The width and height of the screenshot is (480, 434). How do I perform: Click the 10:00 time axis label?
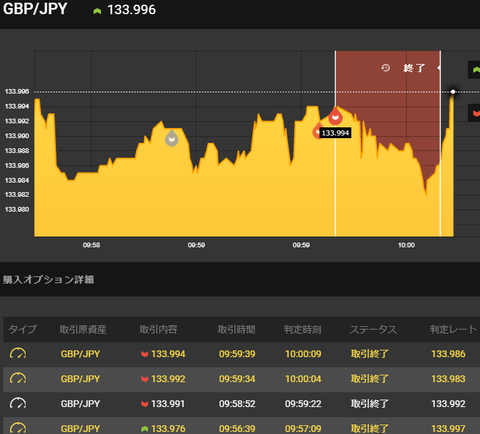pos(406,245)
